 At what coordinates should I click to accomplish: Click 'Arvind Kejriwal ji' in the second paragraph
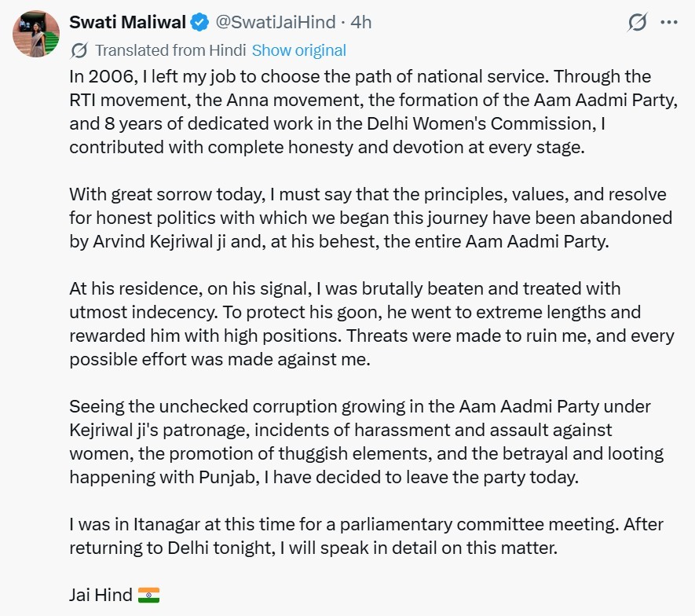158,242
